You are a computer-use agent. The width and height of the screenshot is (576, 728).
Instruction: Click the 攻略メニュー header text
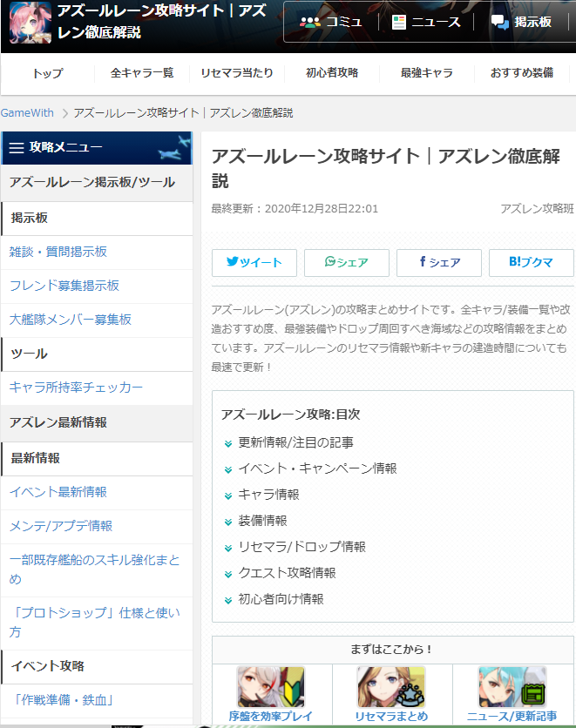[x=66, y=148]
